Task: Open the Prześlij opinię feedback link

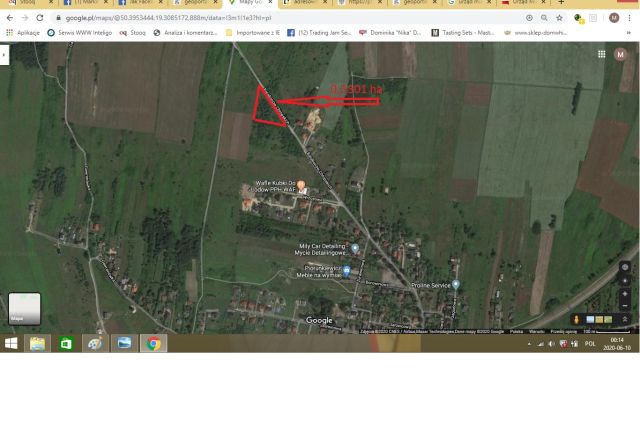Action: click(x=564, y=332)
